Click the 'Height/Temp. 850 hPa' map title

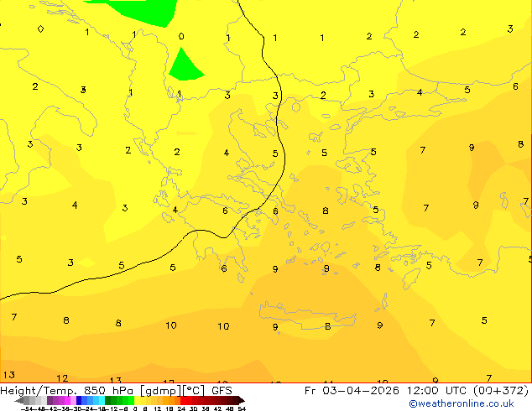point(67,391)
